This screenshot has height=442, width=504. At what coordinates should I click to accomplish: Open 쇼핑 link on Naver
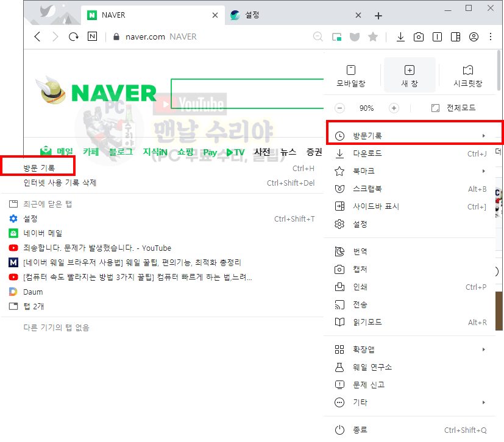tap(185, 152)
